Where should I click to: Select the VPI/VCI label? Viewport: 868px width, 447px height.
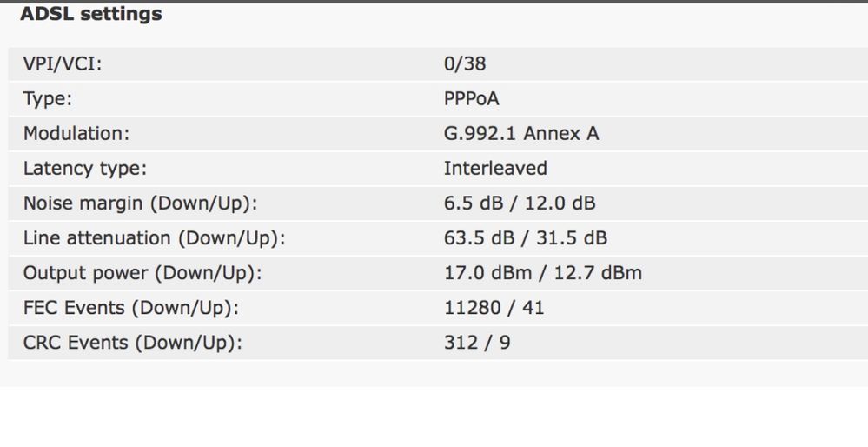[63, 63]
